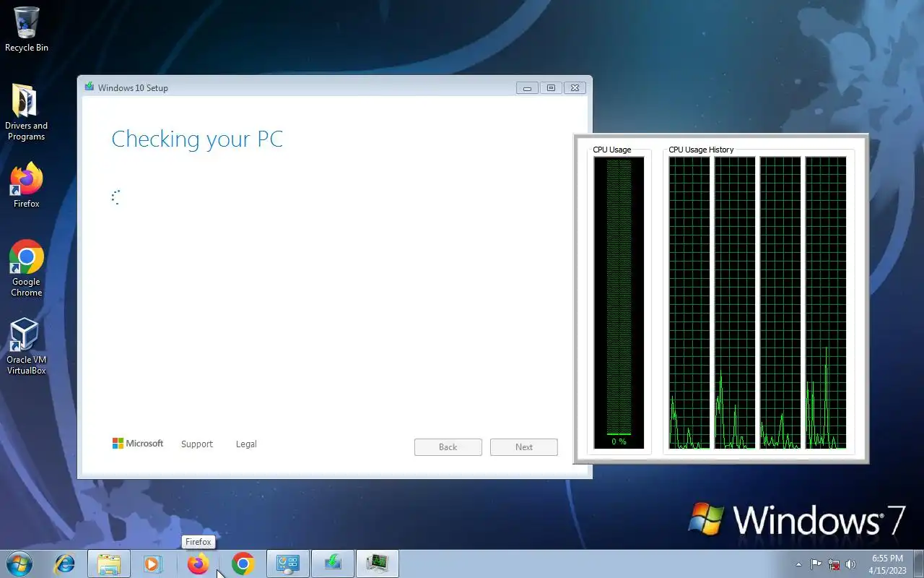Click the fourth CPU Usage History graph
This screenshot has width=924, height=578.
click(826, 303)
